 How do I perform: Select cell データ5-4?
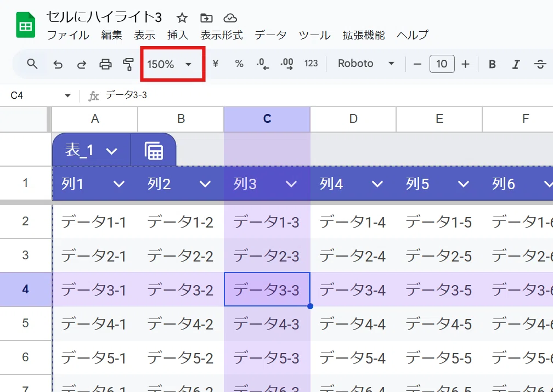point(353,357)
